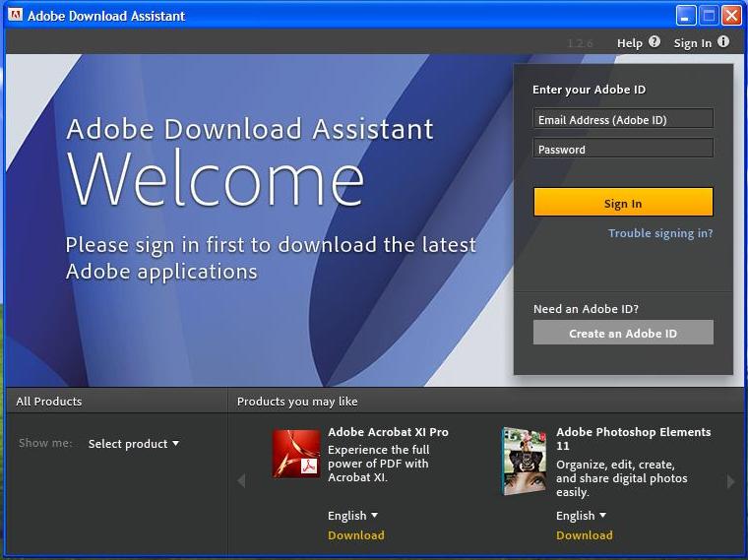Click the Help question mark icon

(654, 42)
